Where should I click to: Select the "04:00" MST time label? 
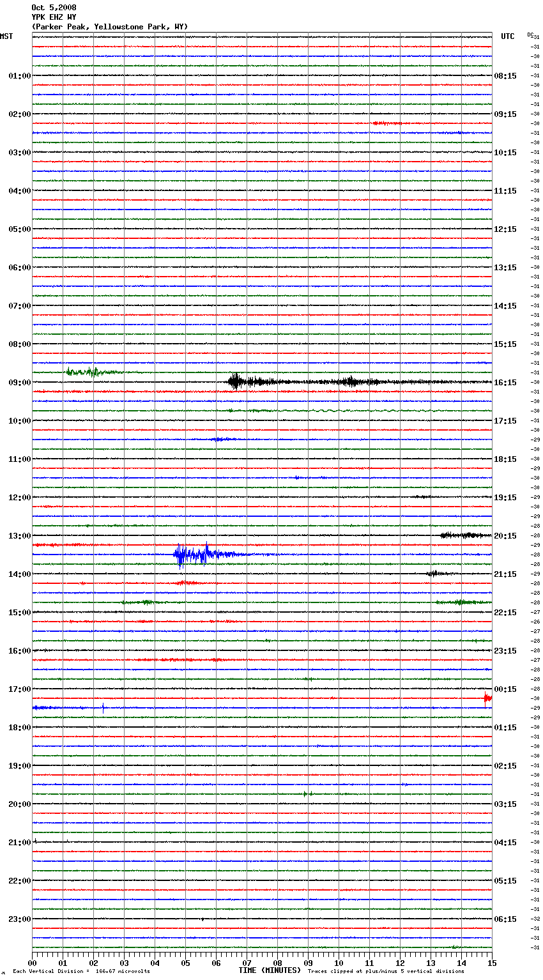click(20, 191)
